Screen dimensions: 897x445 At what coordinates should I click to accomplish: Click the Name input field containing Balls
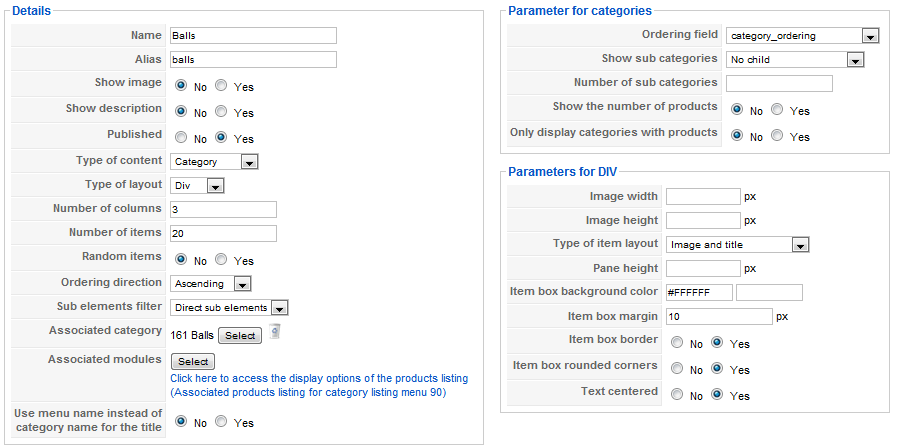(253, 35)
